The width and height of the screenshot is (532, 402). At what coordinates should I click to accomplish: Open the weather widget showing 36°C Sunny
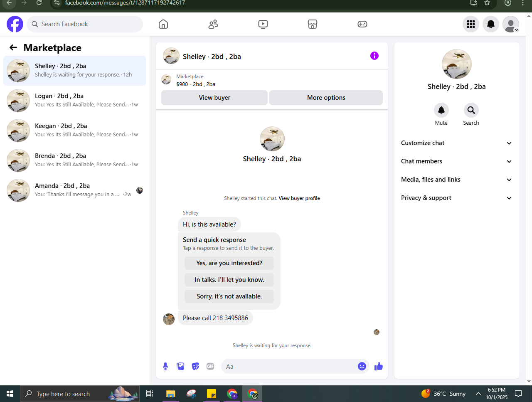click(443, 394)
